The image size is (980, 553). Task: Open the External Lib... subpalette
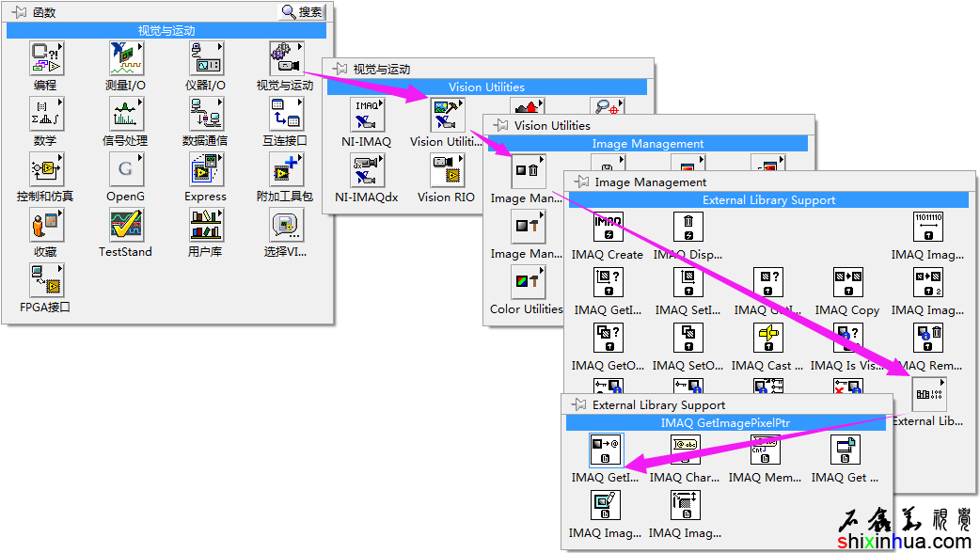929,394
